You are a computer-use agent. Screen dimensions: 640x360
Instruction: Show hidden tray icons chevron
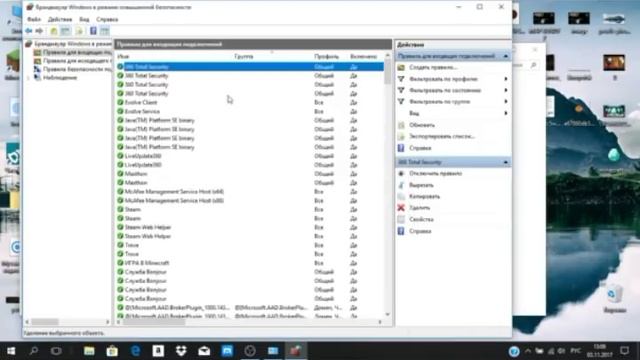point(528,351)
